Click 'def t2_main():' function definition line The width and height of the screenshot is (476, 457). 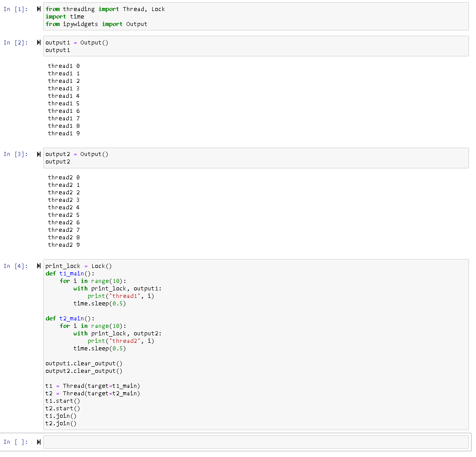pos(70,319)
